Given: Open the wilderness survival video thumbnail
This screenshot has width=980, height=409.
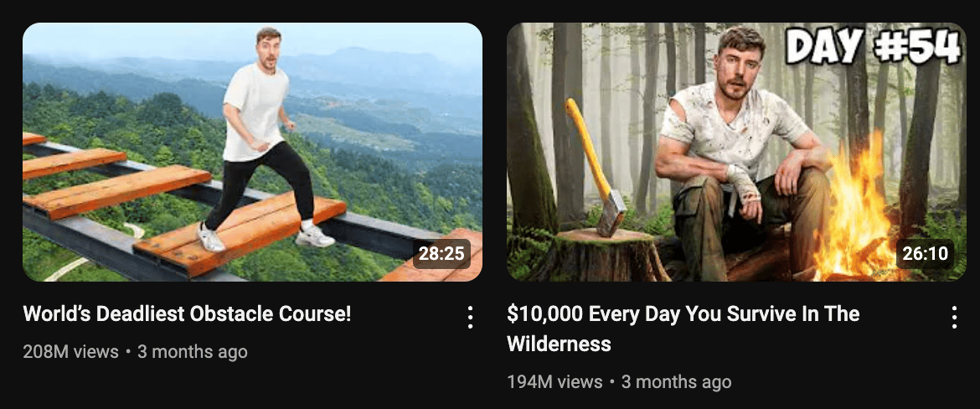Looking at the screenshot, I should (736, 152).
